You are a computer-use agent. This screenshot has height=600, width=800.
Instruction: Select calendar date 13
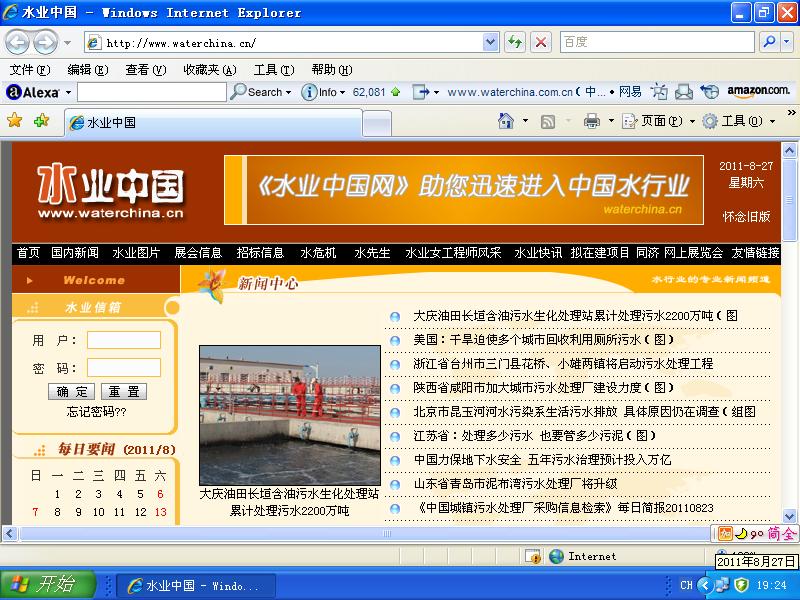(x=161, y=512)
